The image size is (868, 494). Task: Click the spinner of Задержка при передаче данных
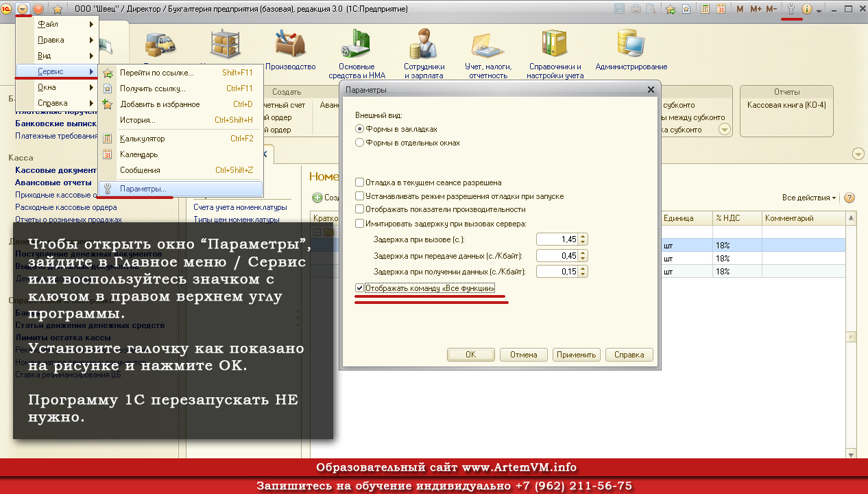[x=583, y=256]
